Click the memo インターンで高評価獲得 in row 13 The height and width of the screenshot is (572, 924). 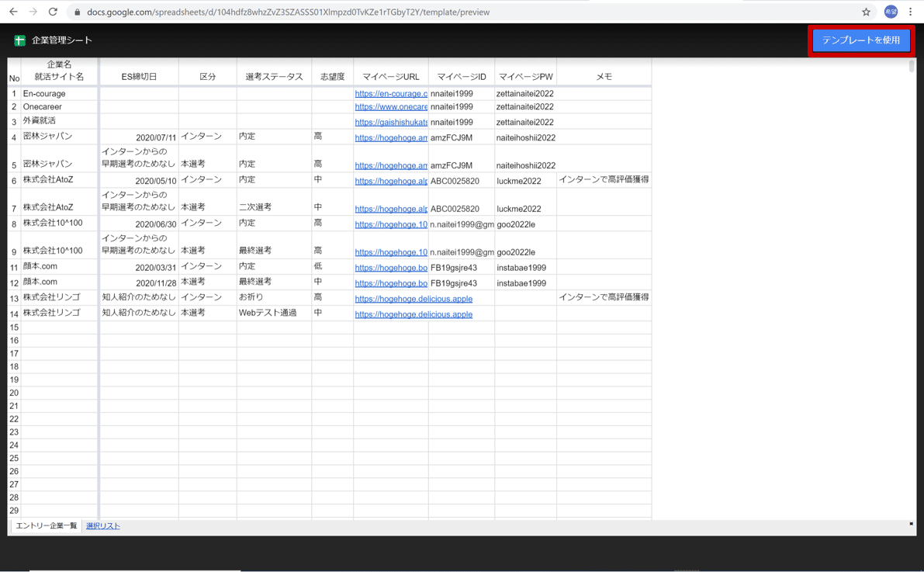tap(604, 298)
